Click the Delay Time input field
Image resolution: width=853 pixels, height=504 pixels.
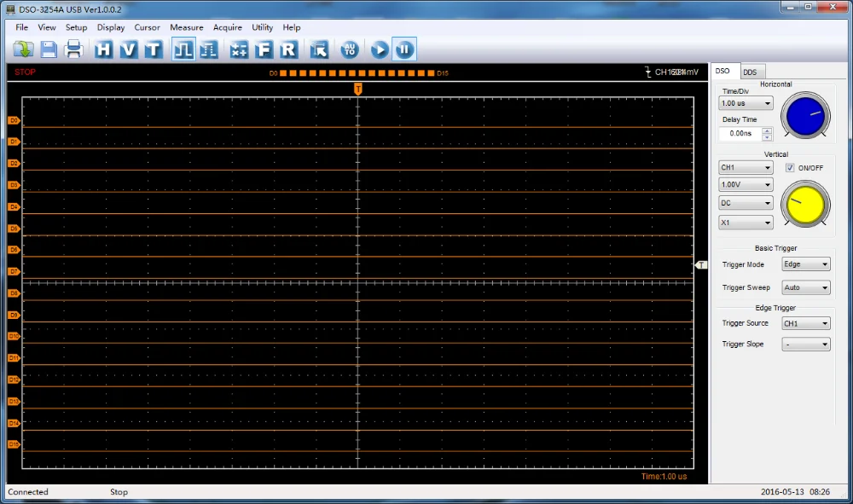pos(740,133)
